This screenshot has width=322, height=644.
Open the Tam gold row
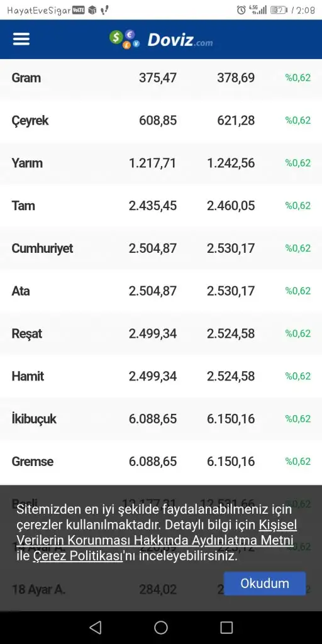pos(161,206)
